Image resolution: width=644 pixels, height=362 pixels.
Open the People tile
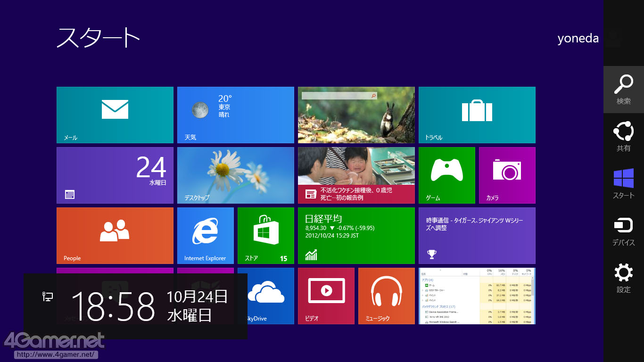point(115,236)
